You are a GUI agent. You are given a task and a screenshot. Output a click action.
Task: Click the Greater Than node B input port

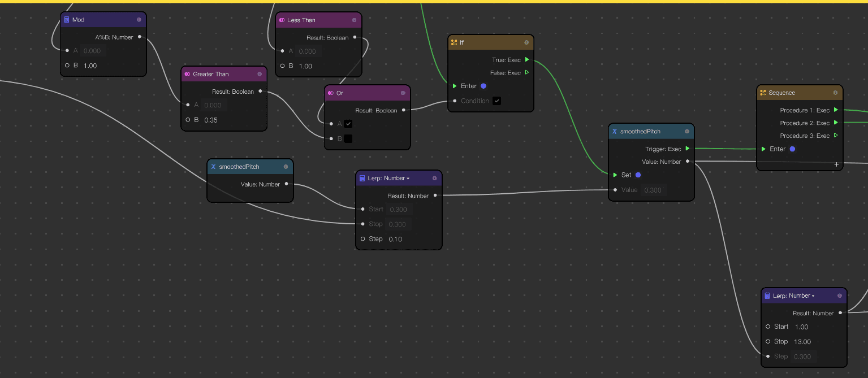(188, 120)
